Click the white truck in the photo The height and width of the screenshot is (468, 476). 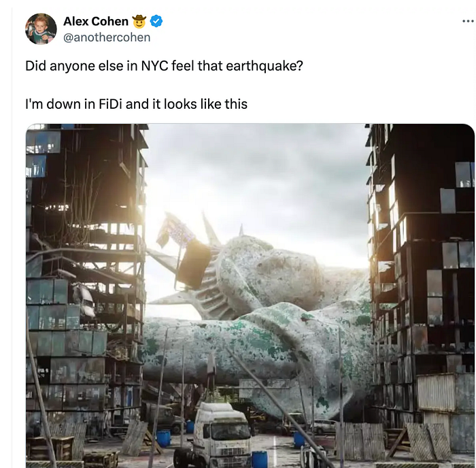(x=218, y=435)
